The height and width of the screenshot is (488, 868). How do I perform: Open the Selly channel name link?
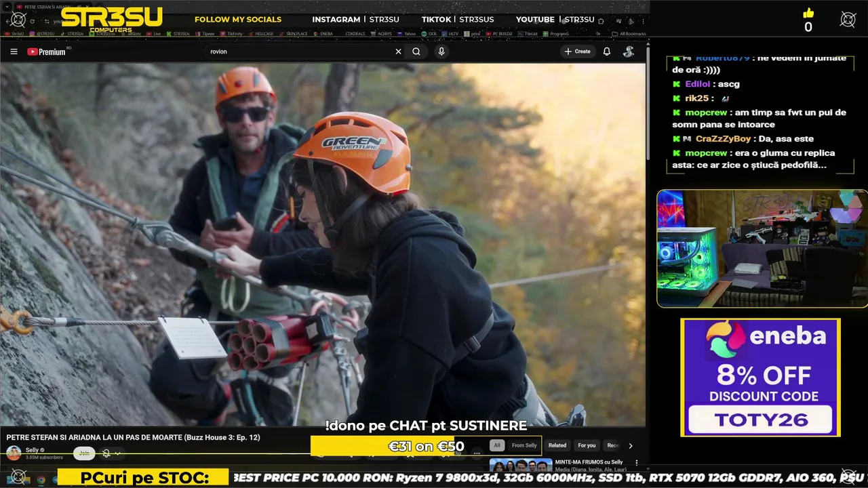[x=32, y=450]
